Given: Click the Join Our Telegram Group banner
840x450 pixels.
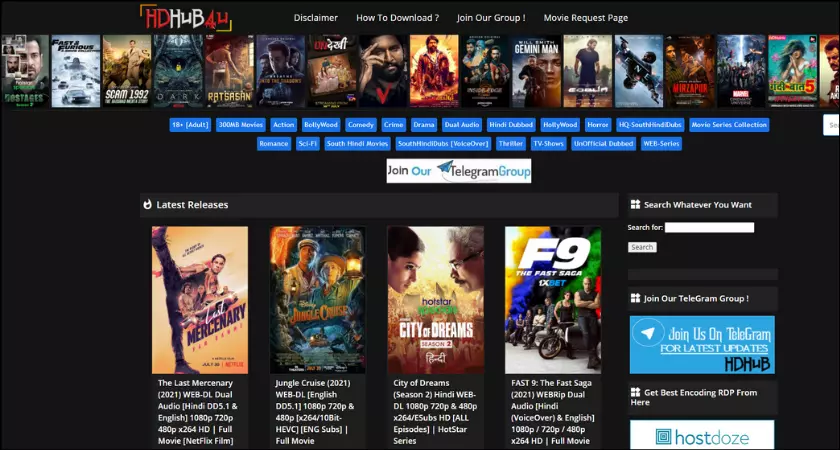Looking at the screenshot, I should point(459,171).
